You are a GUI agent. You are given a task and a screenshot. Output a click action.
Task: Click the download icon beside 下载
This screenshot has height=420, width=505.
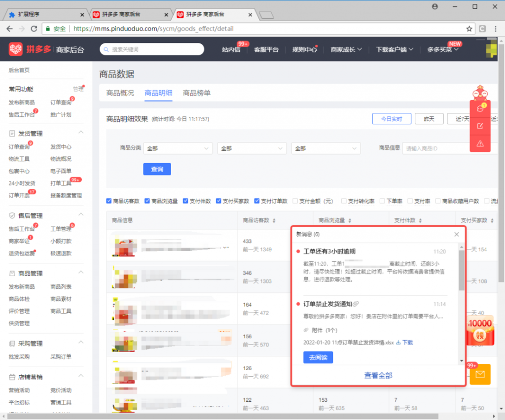(x=398, y=343)
